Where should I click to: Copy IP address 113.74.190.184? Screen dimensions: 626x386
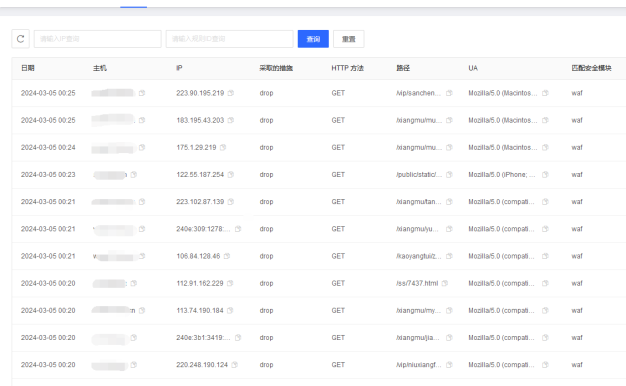230,310
